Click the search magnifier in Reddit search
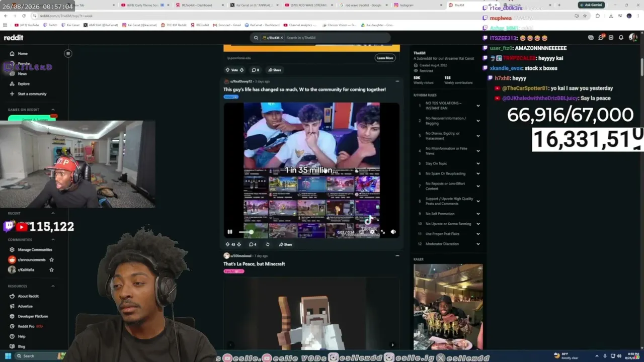Viewport: 644px width, 362px height. (256, 38)
